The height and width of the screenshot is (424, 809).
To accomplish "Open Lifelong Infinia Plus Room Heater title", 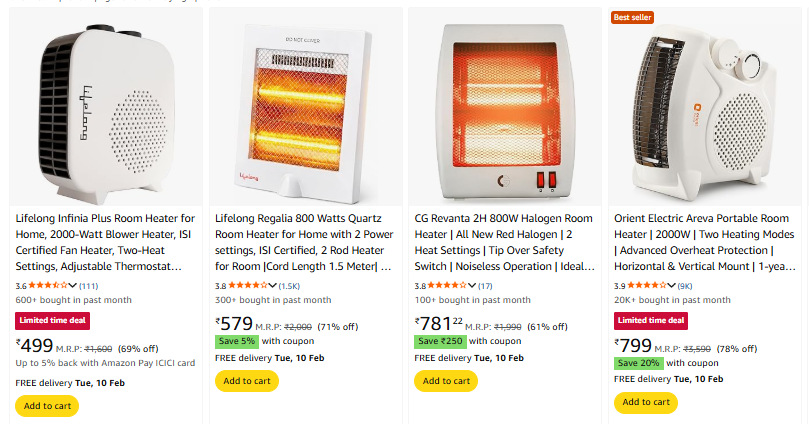I will pos(105,242).
